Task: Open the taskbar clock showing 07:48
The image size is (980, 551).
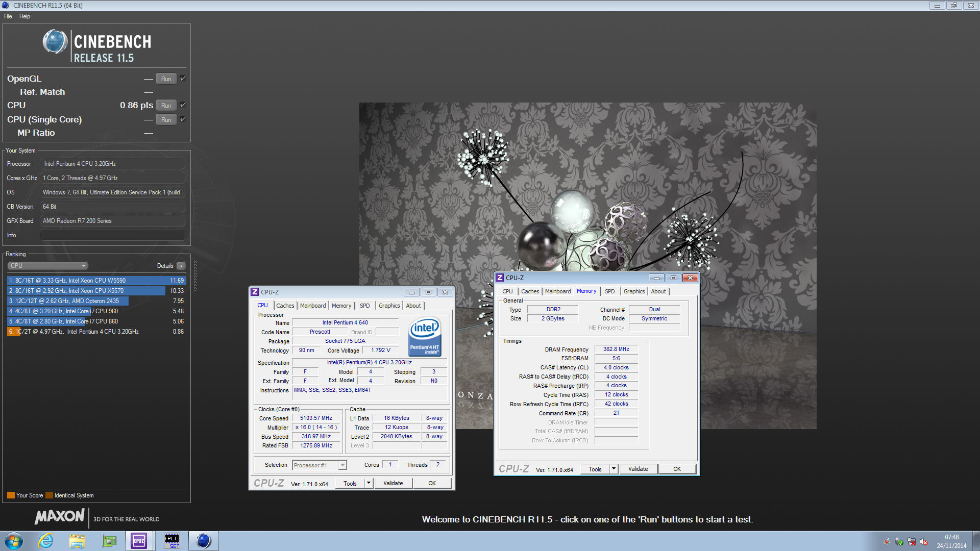Action: click(951, 541)
